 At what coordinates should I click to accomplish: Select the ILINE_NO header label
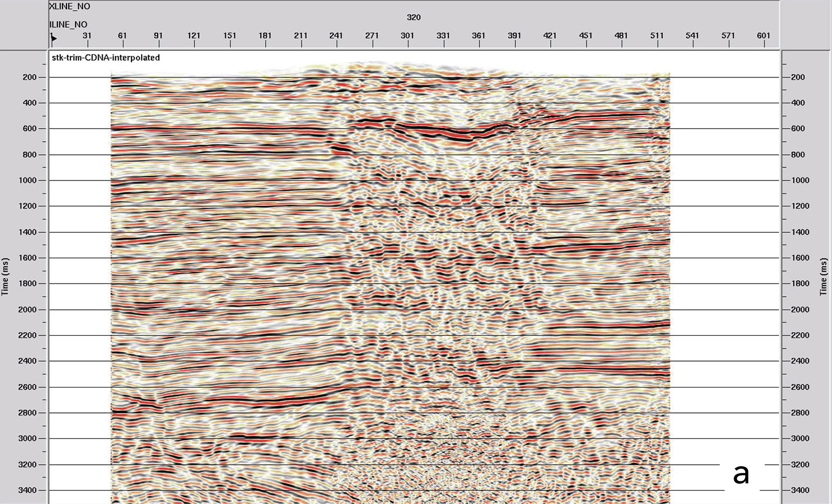click(68, 24)
